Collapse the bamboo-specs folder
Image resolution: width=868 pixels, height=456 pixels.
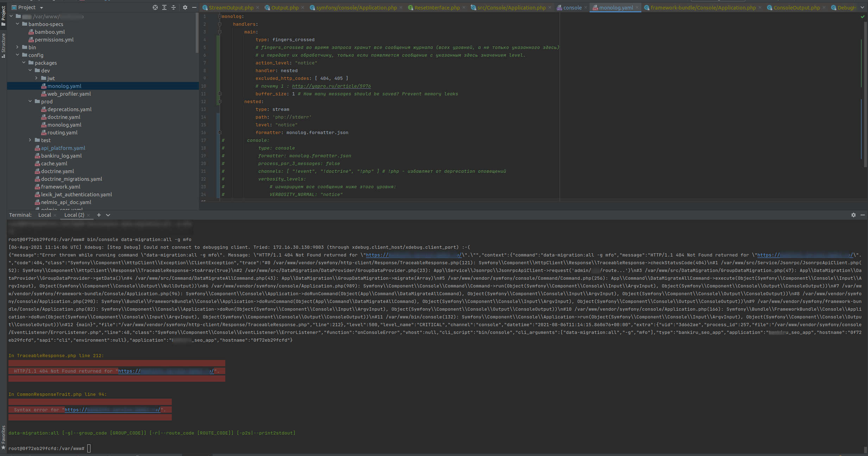[x=18, y=24]
